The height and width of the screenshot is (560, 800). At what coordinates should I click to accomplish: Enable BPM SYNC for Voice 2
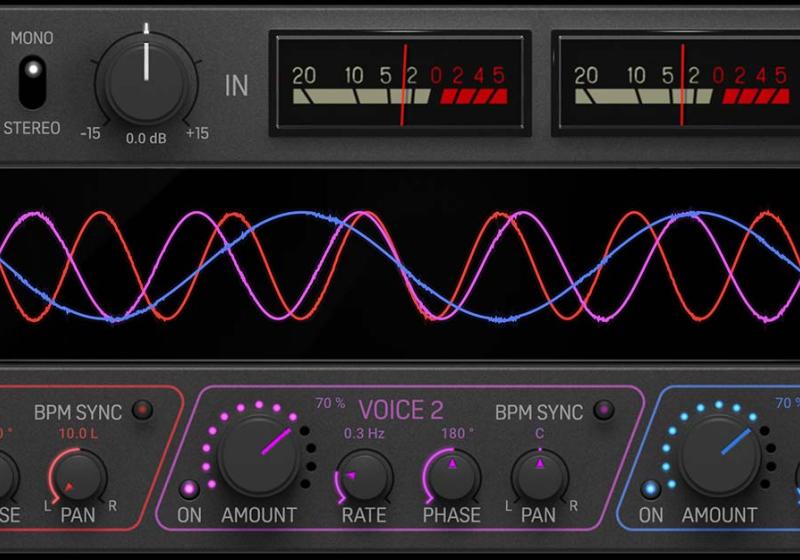(604, 410)
